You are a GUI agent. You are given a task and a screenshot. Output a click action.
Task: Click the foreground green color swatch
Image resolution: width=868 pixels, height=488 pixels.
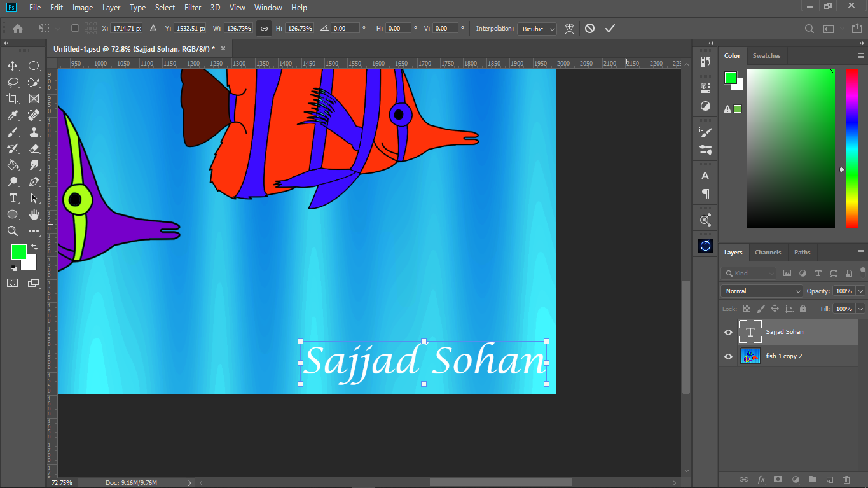19,252
